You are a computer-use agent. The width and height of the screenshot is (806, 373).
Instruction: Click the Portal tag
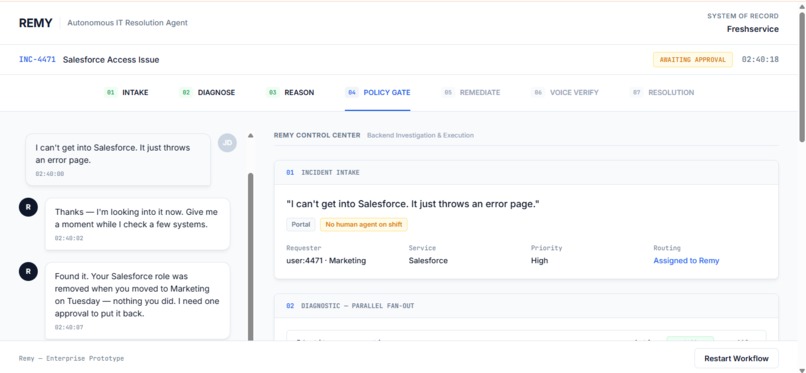[301, 225]
